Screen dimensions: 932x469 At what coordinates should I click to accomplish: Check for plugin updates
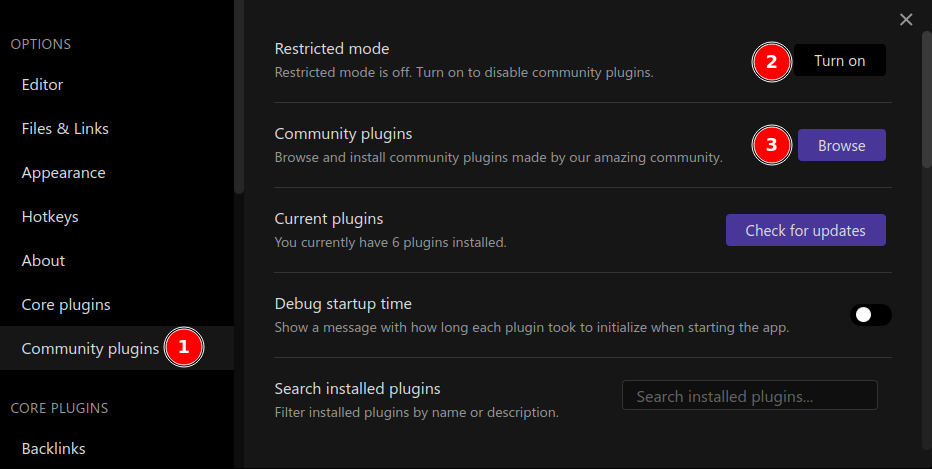point(805,230)
